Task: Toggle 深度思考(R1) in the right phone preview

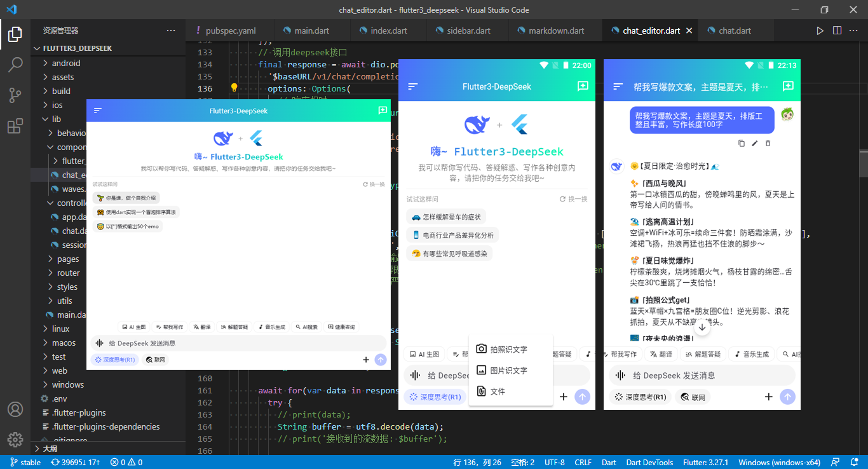Action: (641, 397)
